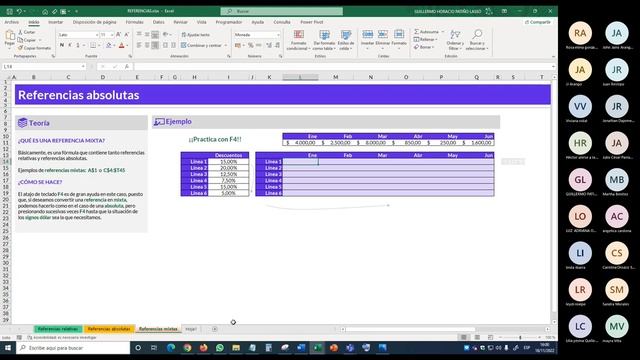Open the cell borders button
This screenshot has height=360, width=640.
click(93, 45)
